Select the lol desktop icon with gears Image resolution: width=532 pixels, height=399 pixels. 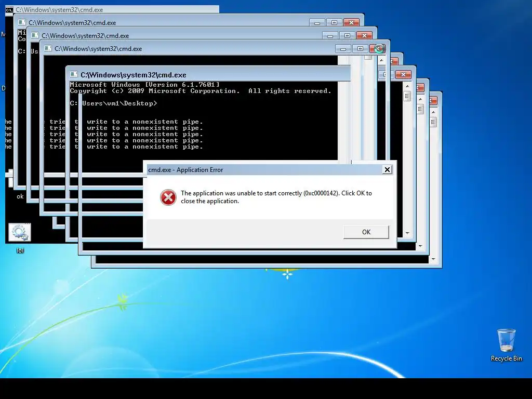(20, 232)
